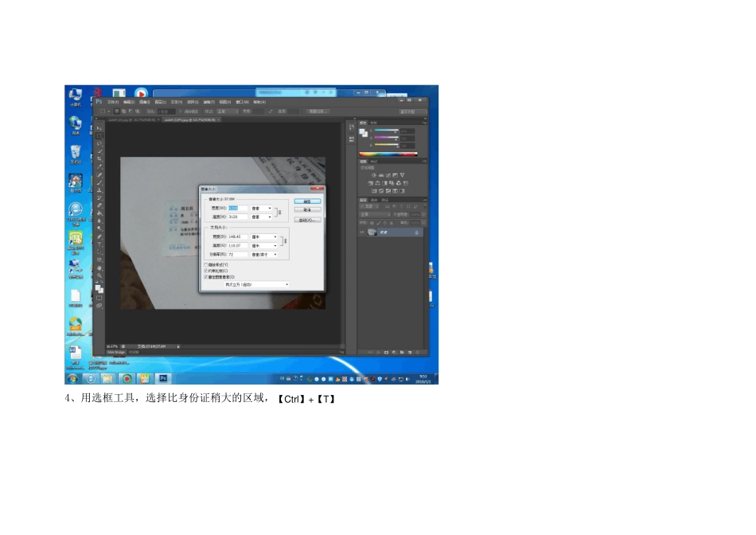
Task: Open the Layer menu (图层)
Action: 161,102
